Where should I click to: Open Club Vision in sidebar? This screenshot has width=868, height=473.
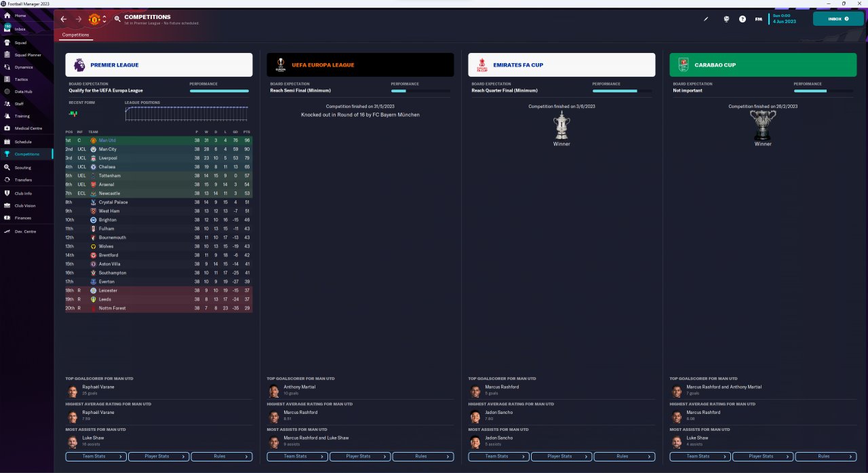click(x=25, y=206)
